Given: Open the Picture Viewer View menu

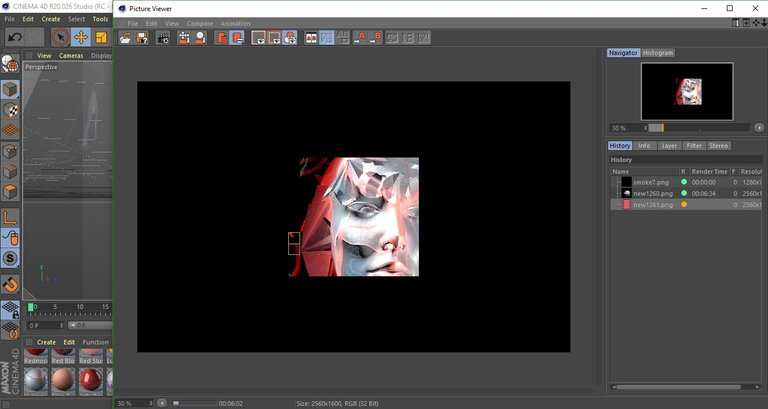Looking at the screenshot, I should [171, 24].
